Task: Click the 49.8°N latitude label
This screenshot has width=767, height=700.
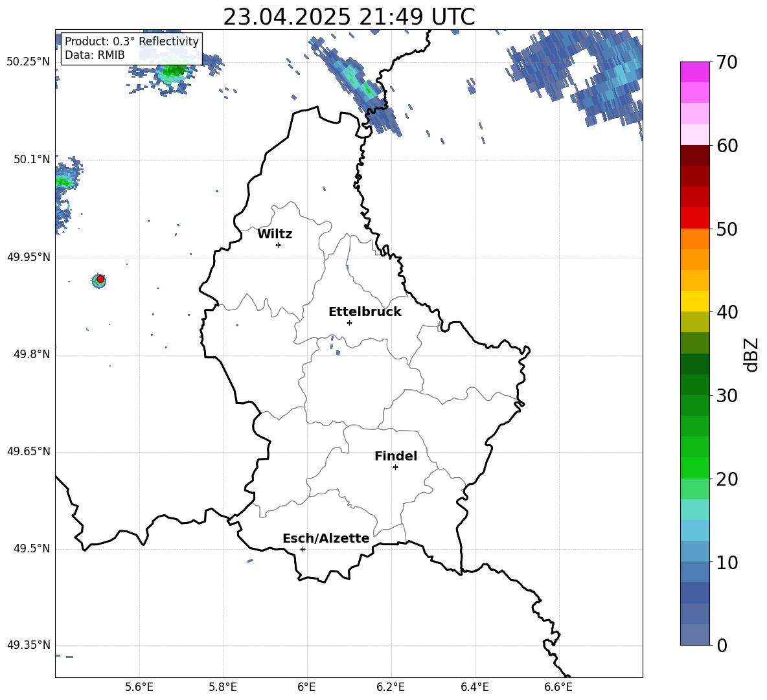Action: pyautogui.click(x=32, y=354)
